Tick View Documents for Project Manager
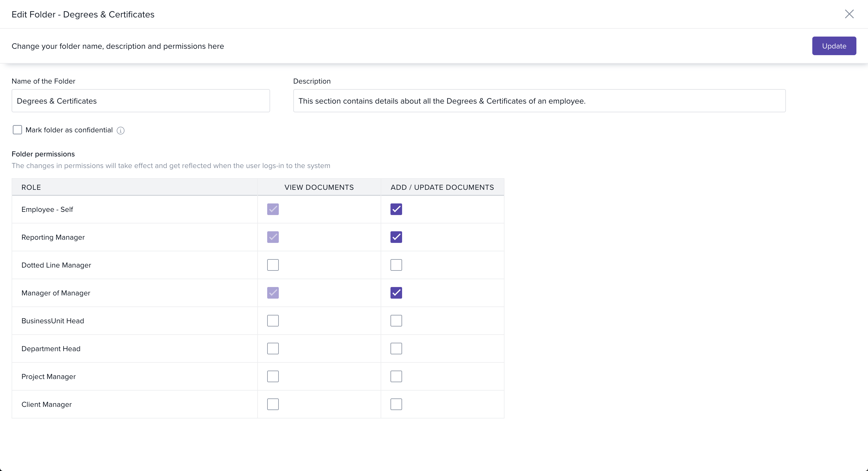Viewport: 868px width, 471px height. tap(273, 376)
